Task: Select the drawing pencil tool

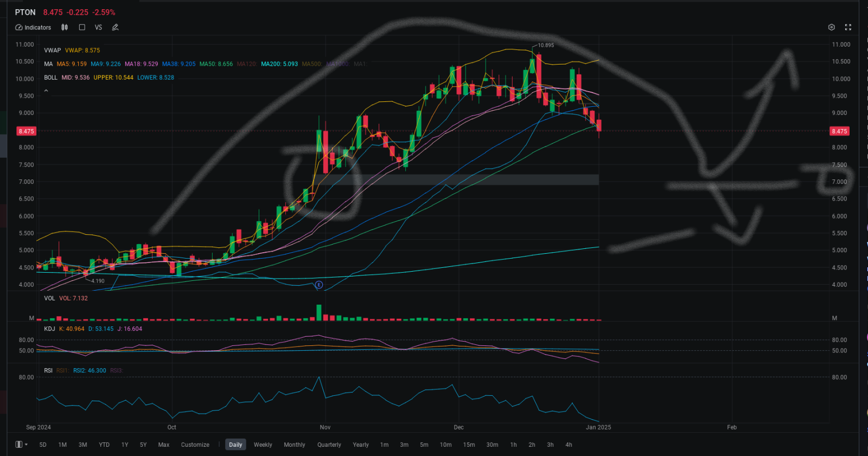Action: (115, 27)
